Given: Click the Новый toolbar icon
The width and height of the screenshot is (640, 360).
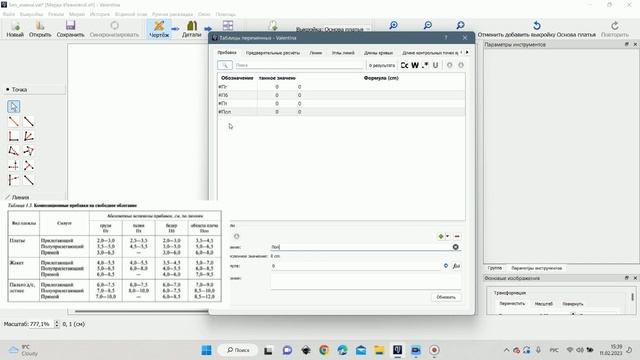Looking at the screenshot, I should coord(15,26).
